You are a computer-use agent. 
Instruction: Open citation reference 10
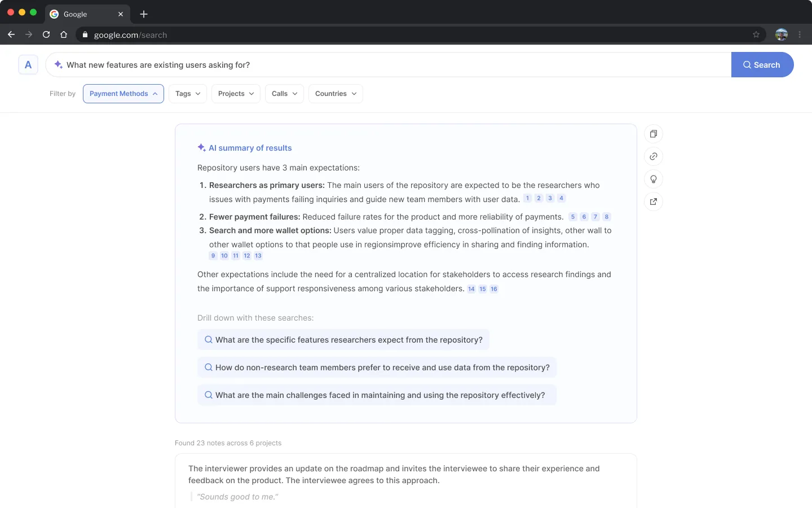pos(224,256)
